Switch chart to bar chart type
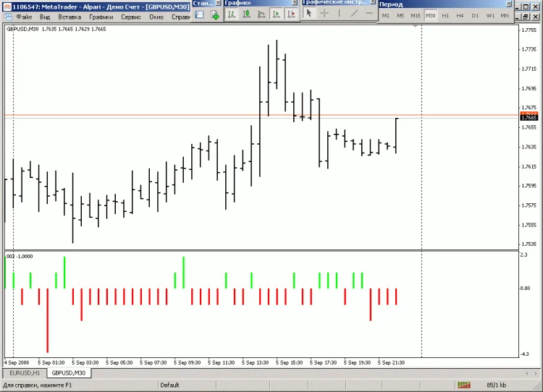The width and height of the screenshot is (543, 392). pyautogui.click(x=232, y=14)
